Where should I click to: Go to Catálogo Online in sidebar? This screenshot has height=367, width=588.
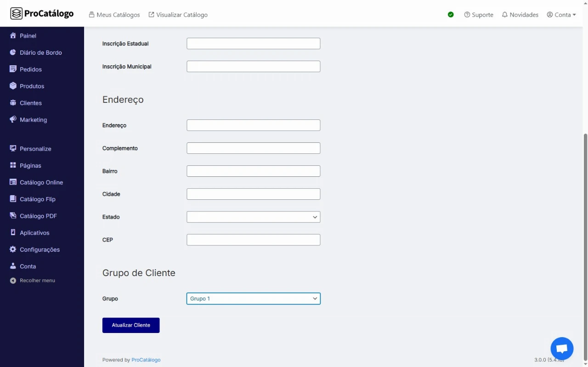[x=41, y=182]
